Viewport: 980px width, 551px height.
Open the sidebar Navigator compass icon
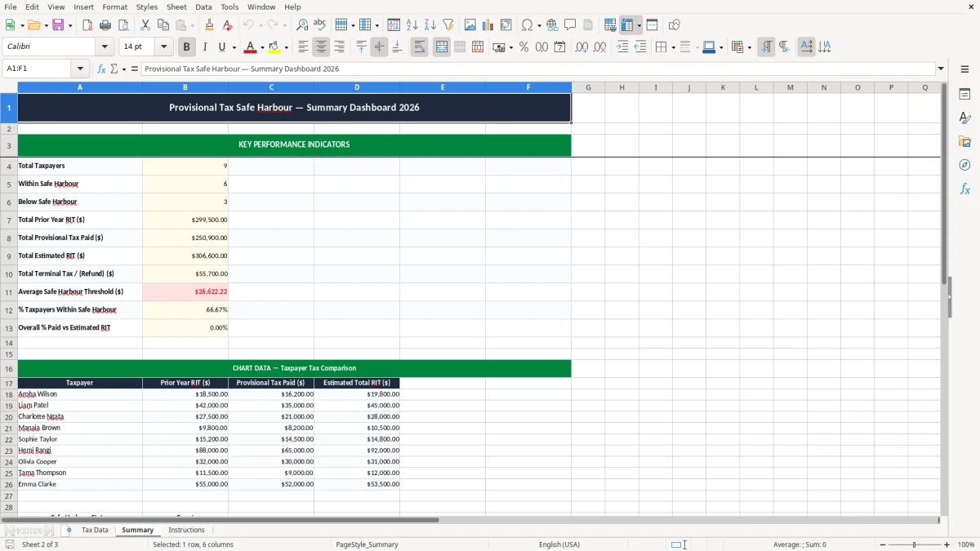coord(964,165)
